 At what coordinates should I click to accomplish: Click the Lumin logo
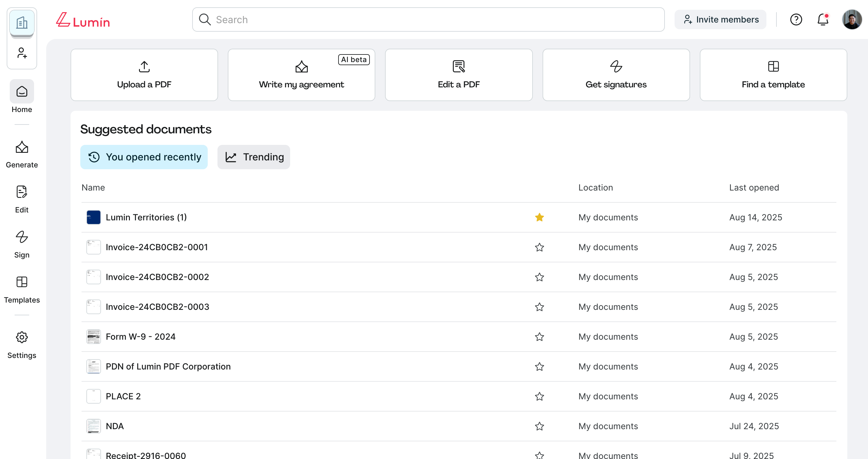[x=82, y=20]
